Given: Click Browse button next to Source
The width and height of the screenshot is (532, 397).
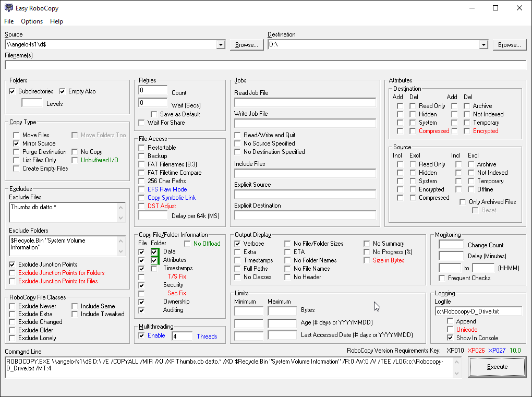Looking at the screenshot, I should pyautogui.click(x=247, y=45).
